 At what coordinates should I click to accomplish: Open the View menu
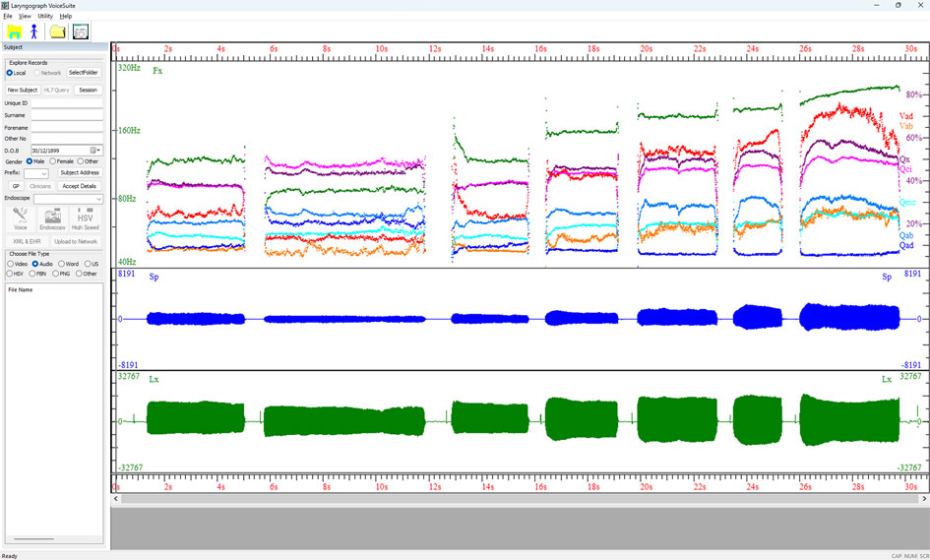tap(25, 16)
